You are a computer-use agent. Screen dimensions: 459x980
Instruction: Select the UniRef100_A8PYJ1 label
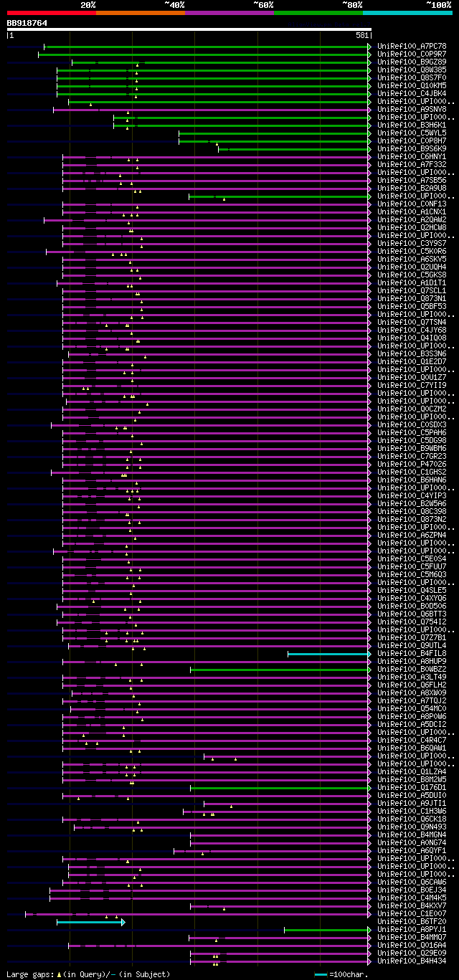pyautogui.click(x=412, y=929)
